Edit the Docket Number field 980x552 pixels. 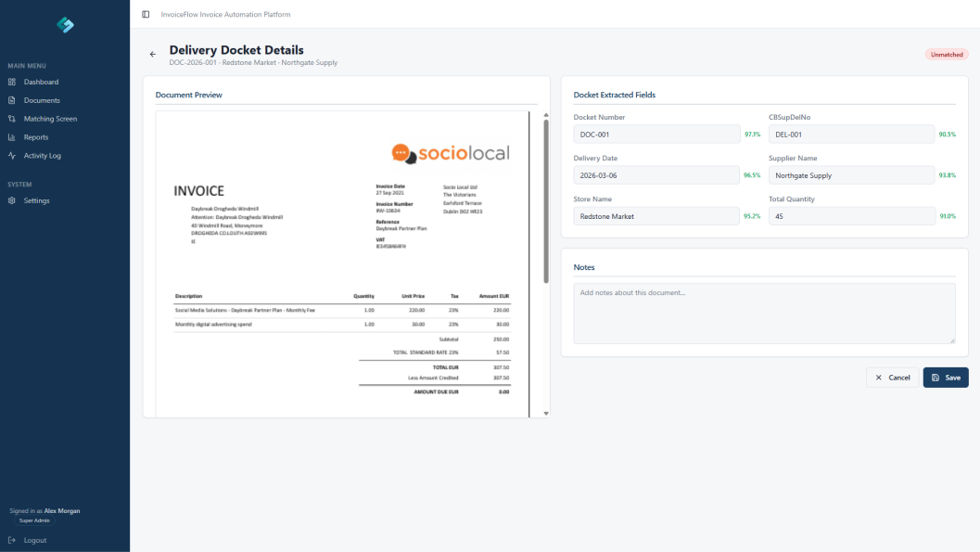point(656,135)
